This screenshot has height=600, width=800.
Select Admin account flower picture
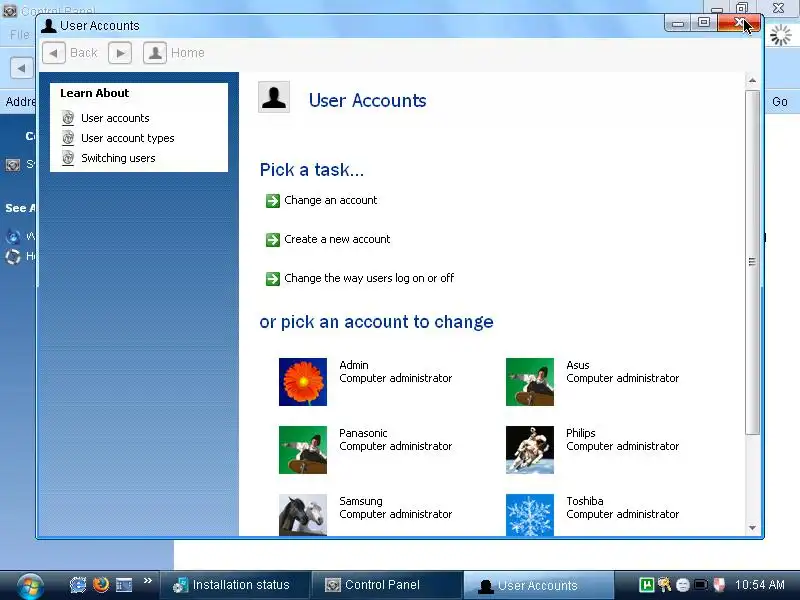(303, 382)
